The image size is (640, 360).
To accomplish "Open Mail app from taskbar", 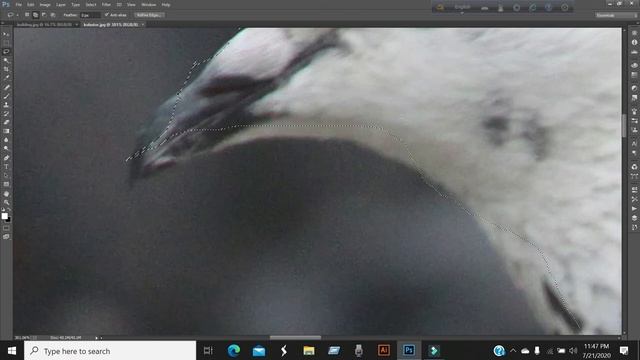I will tap(259, 351).
